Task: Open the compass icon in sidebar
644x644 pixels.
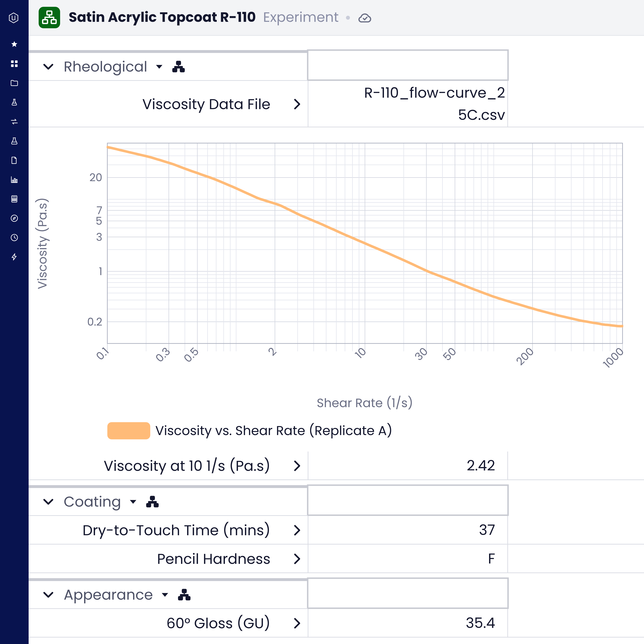Action: coord(14,218)
